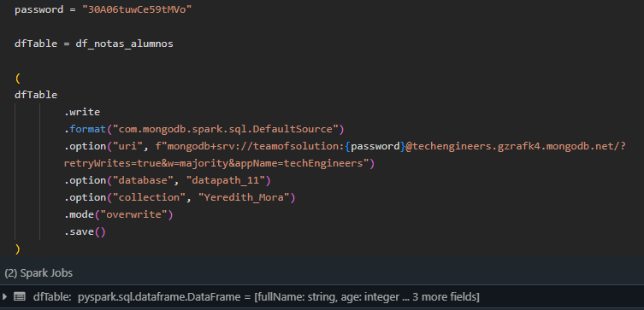Expand the dfTable DataFrame schema arrow
644x310 pixels.
(x=5, y=296)
